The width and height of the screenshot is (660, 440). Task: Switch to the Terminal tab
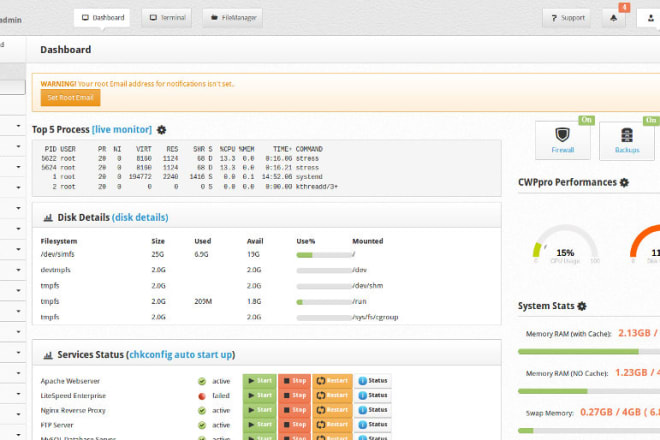(x=167, y=18)
